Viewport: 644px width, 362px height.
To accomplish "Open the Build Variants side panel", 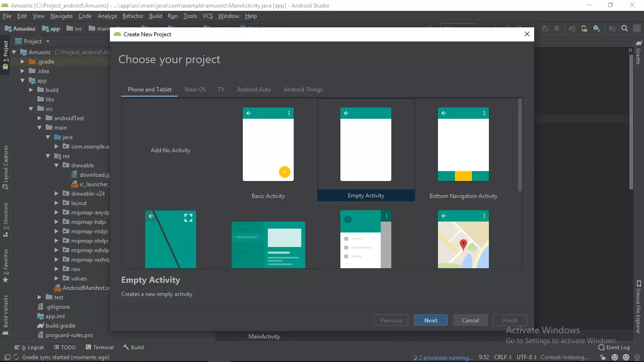I will pos(6,315).
